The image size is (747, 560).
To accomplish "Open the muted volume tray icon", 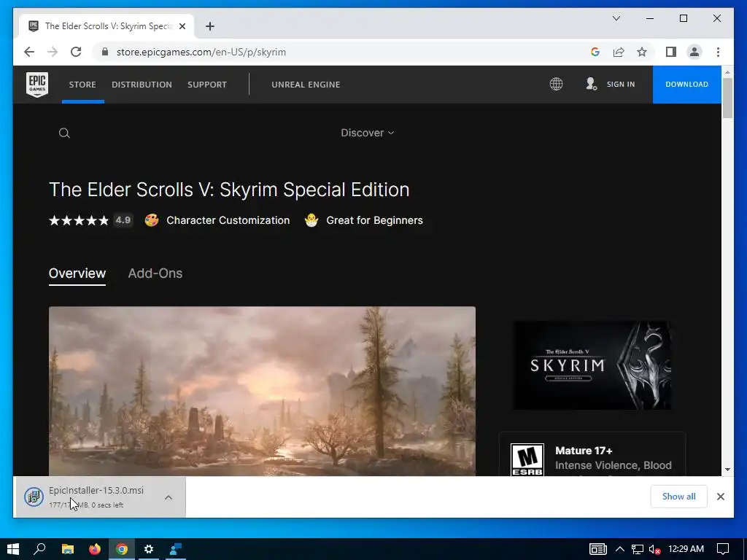I will pos(654,550).
